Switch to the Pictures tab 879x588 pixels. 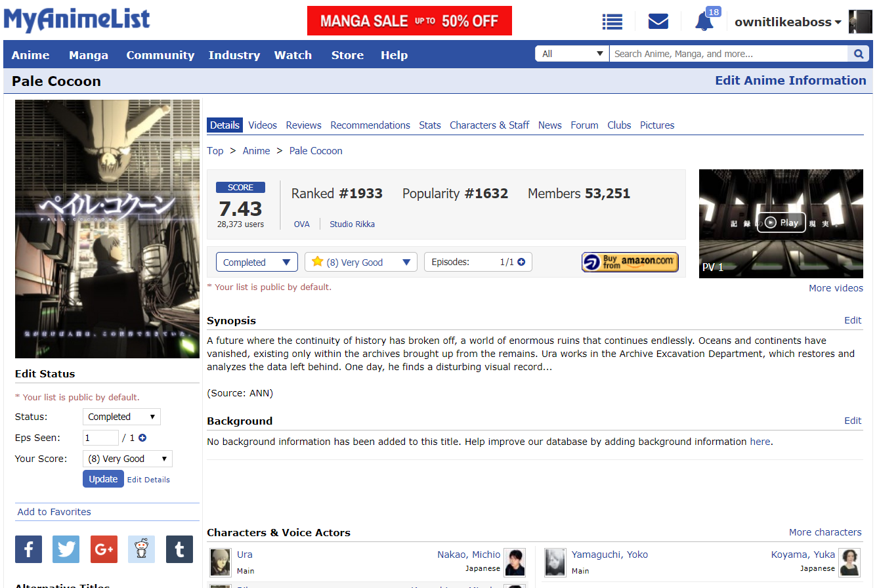coord(657,125)
